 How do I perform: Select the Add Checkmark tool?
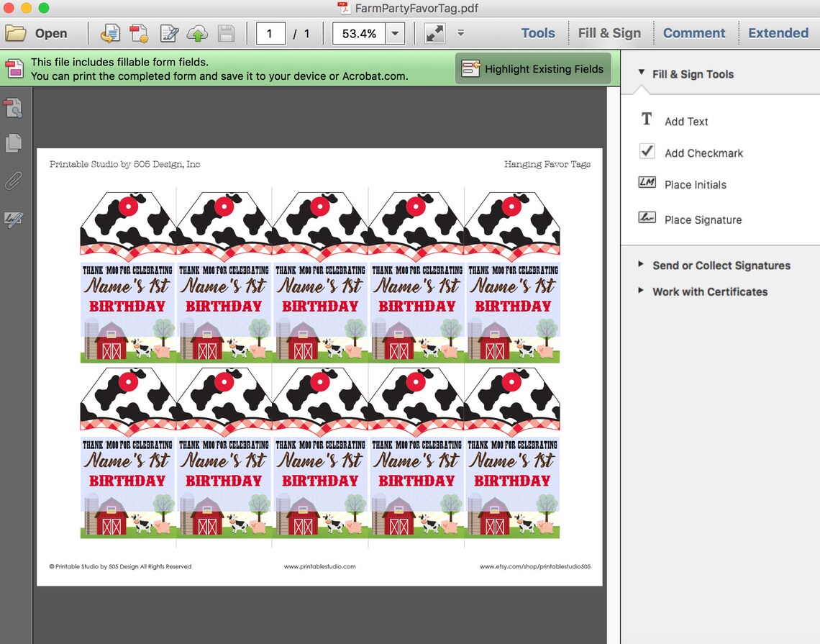[x=691, y=153]
